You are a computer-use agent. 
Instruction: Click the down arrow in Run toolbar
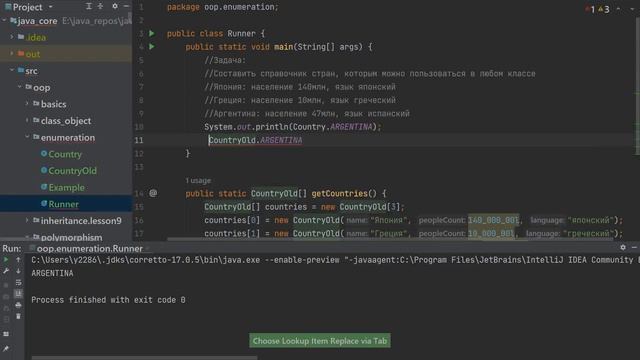click(x=18, y=271)
